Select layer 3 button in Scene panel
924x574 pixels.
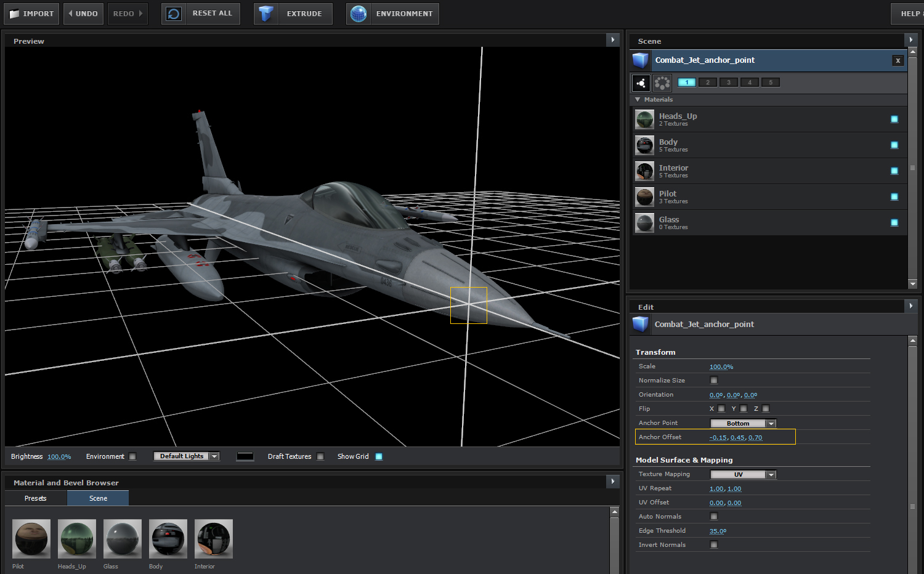[x=728, y=83]
